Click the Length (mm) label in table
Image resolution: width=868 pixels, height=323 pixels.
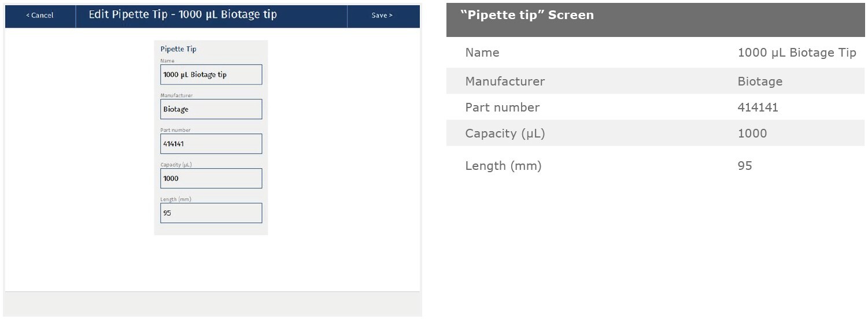click(503, 166)
